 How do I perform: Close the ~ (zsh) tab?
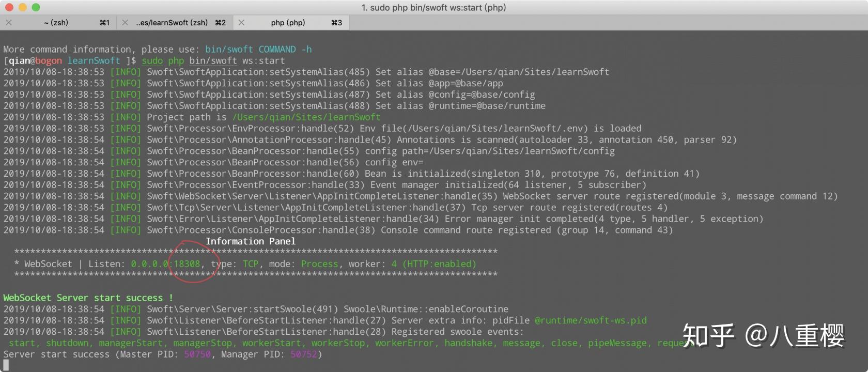[x=9, y=23]
